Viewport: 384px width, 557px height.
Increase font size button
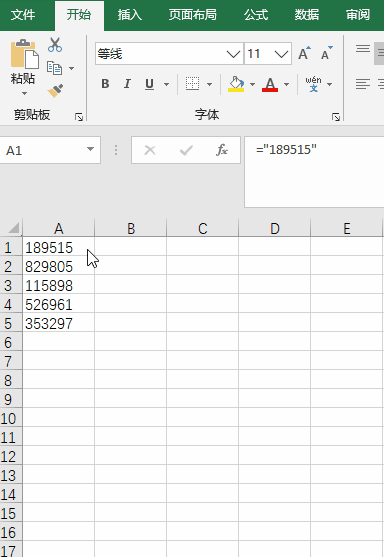[x=304, y=54]
